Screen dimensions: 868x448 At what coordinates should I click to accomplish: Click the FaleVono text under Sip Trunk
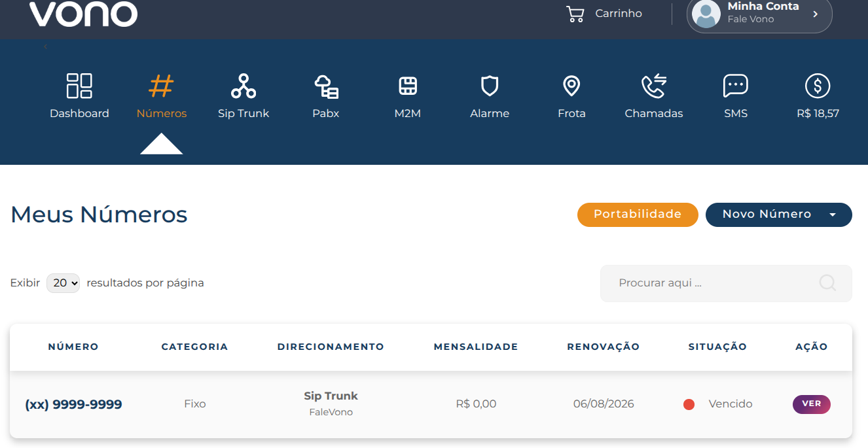coord(331,413)
